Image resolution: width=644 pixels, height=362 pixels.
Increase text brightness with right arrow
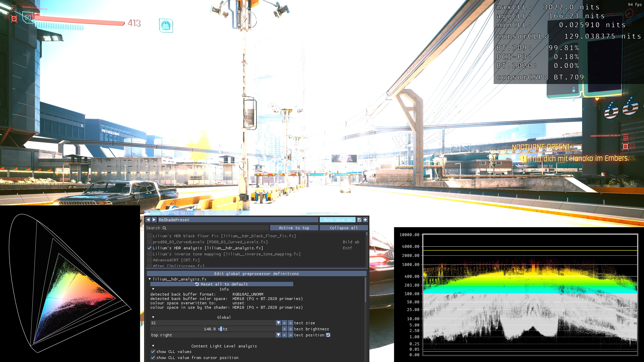[x=290, y=329]
